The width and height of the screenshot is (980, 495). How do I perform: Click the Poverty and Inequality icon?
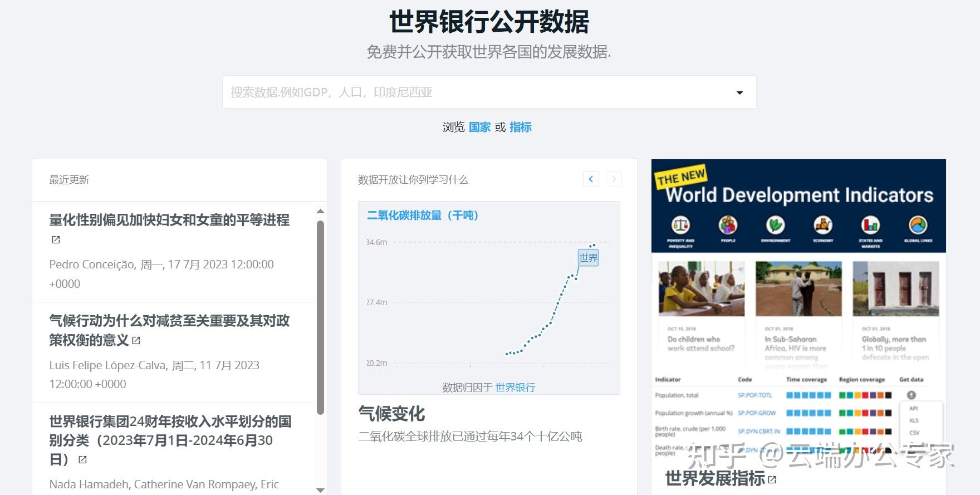pyautogui.click(x=681, y=226)
